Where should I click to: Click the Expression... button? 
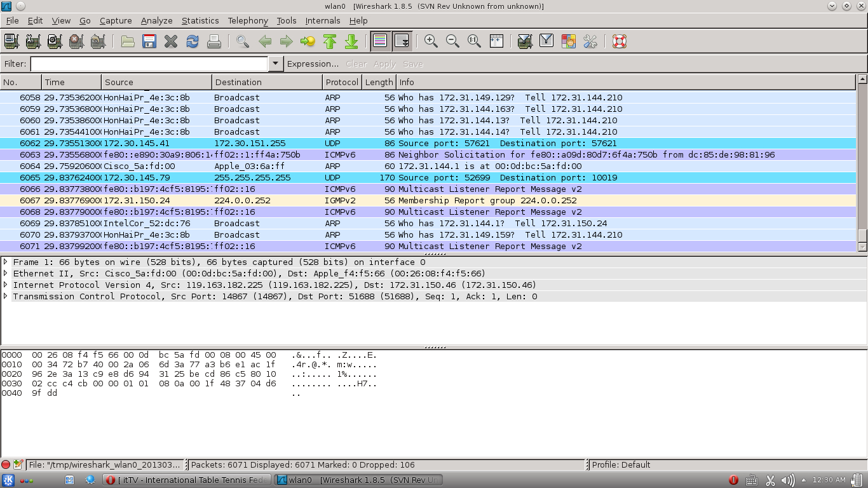[x=313, y=64]
